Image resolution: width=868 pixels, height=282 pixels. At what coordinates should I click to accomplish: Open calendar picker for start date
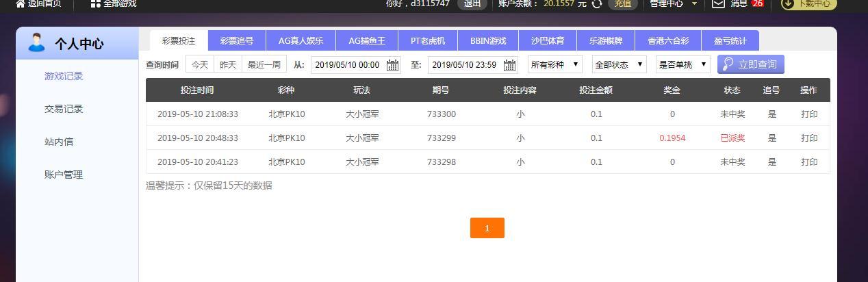(392, 65)
